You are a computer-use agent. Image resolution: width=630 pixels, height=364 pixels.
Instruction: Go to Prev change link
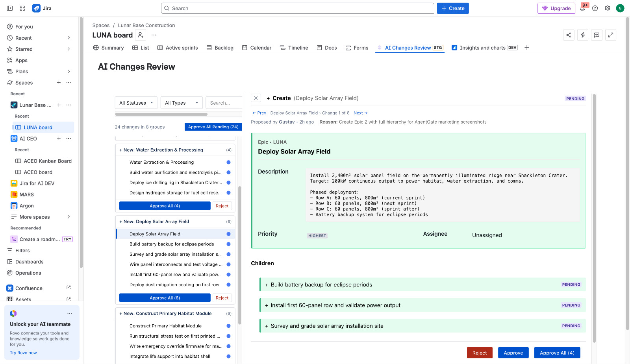(x=259, y=113)
